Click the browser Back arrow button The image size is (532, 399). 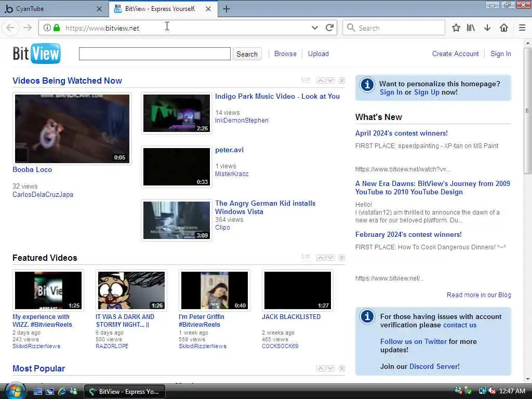10,28
